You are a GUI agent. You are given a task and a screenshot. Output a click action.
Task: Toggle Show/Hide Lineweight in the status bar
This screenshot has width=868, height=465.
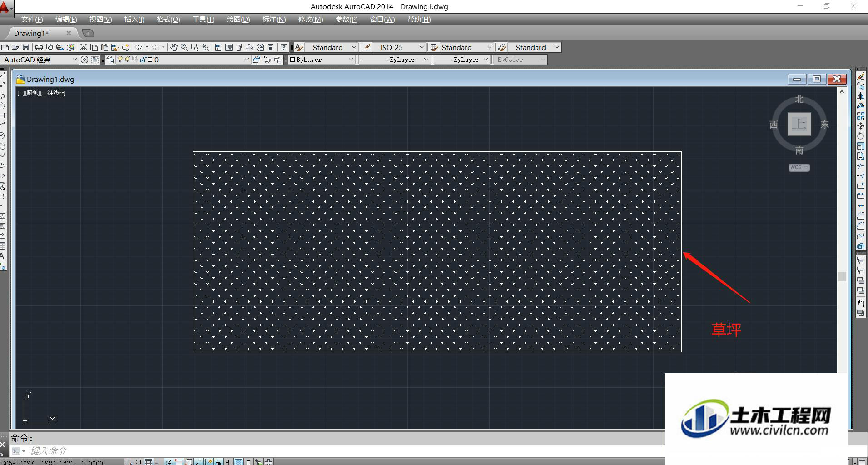tap(228, 462)
